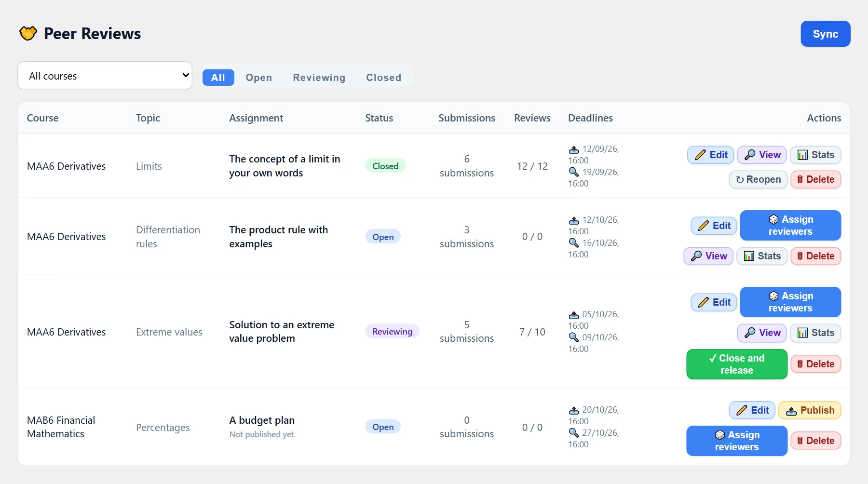Edit the Extreme values assignment
The image size is (868, 484).
tap(714, 302)
